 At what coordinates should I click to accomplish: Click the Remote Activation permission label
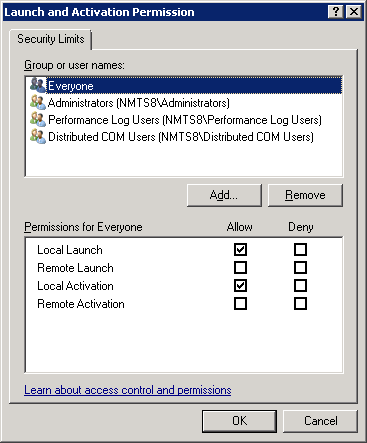pyautogui.click(x=81, y=304)
